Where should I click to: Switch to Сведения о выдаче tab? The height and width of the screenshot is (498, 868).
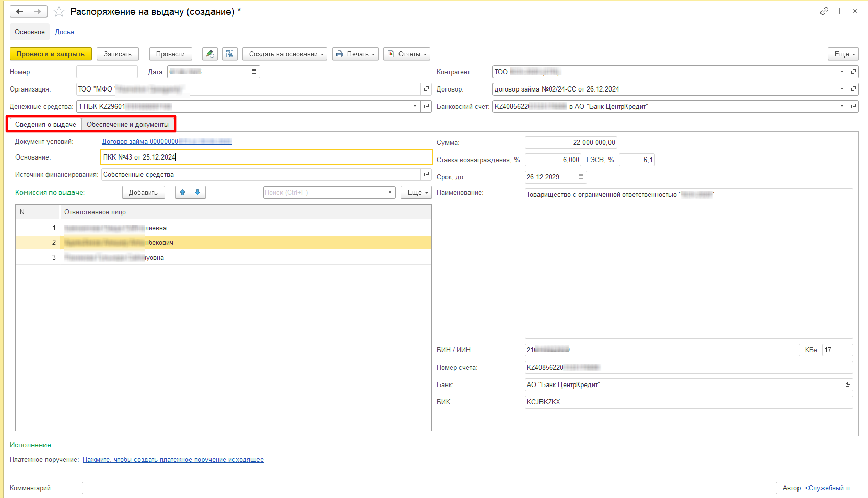pyautogui.click(x=45, y=124)
